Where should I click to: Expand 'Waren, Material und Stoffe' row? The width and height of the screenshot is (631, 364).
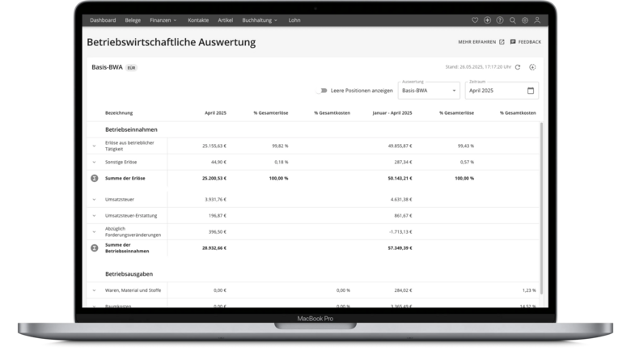click(x=94, y=290)
